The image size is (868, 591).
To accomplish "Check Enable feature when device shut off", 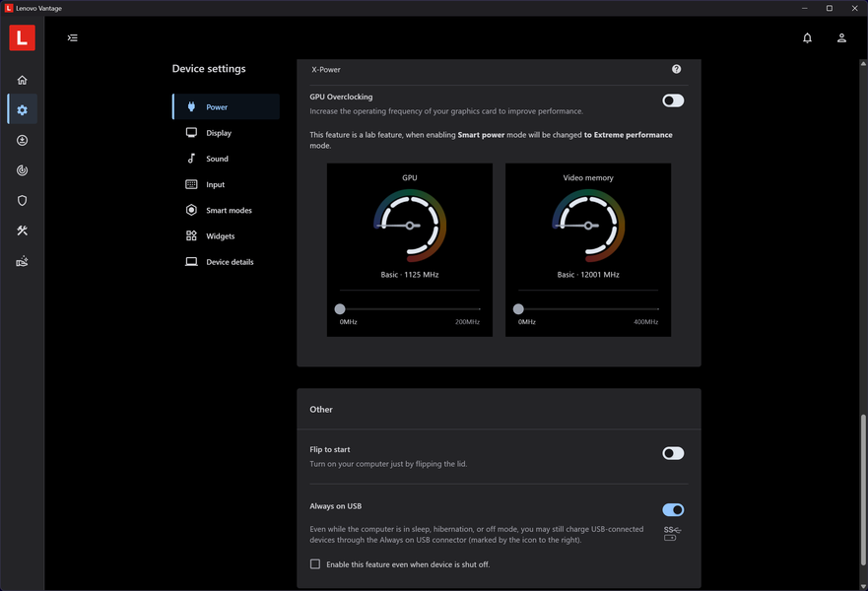I will 315,563.
